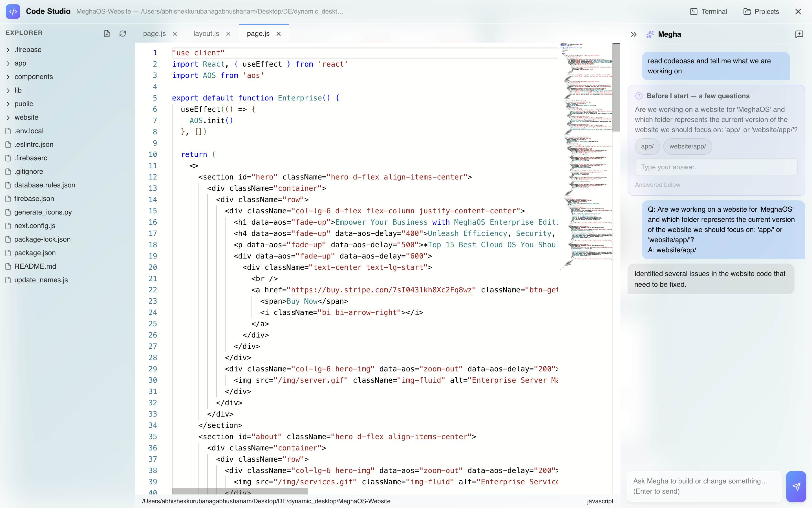The height and width of the screenshot is (508, 812).
Task: Send the message to Megha
Action: tap(796, 486)
